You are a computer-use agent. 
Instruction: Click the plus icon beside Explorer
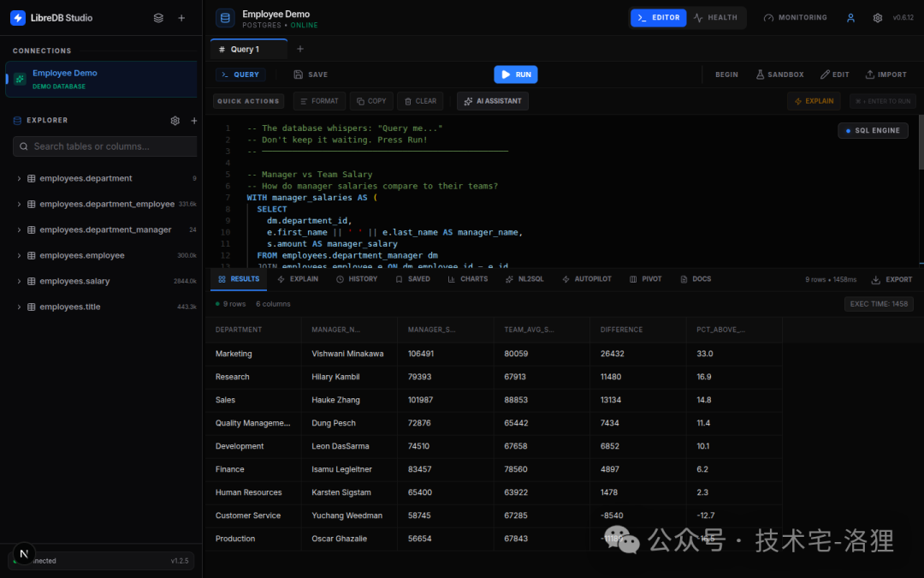(x=194, y=121)
